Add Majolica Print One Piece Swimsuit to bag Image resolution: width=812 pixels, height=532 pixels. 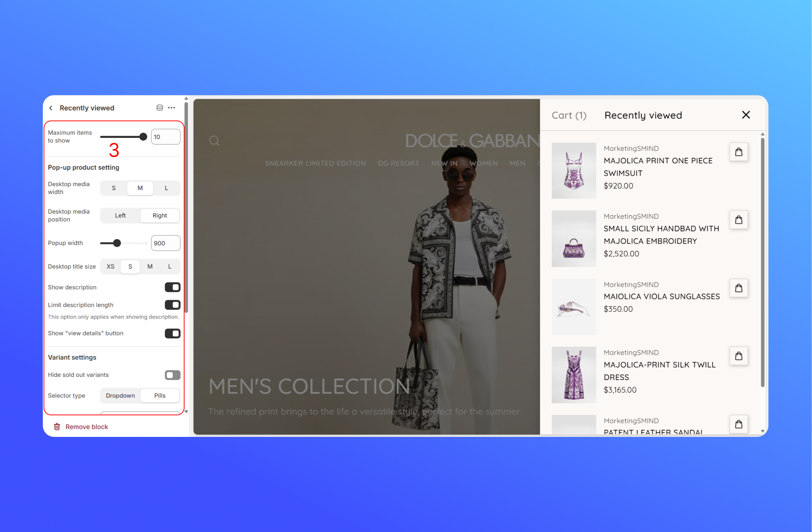coord(738,152)
